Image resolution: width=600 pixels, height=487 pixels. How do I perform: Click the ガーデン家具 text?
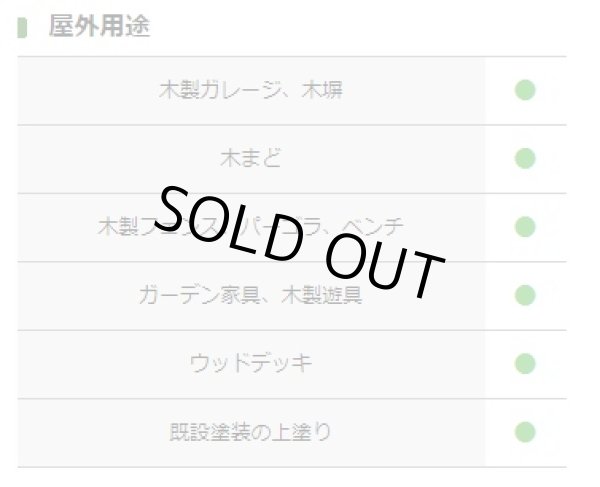coord(190,296)
